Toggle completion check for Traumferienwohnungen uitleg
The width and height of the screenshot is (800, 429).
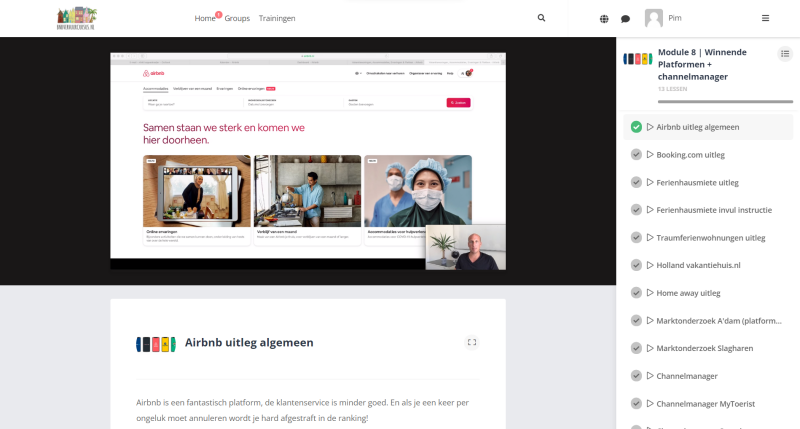click(x=636, y=238)
